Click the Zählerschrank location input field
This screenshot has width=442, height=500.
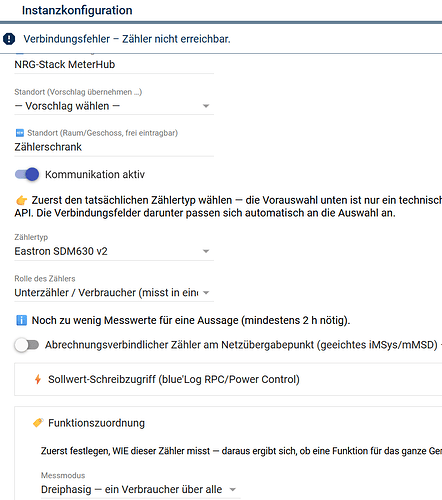tap(114, 147)
